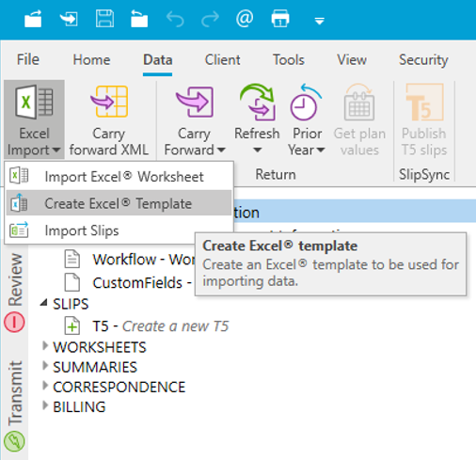Click the folder with back arrow icon
The image size is (476, 460).
(139, 19)
